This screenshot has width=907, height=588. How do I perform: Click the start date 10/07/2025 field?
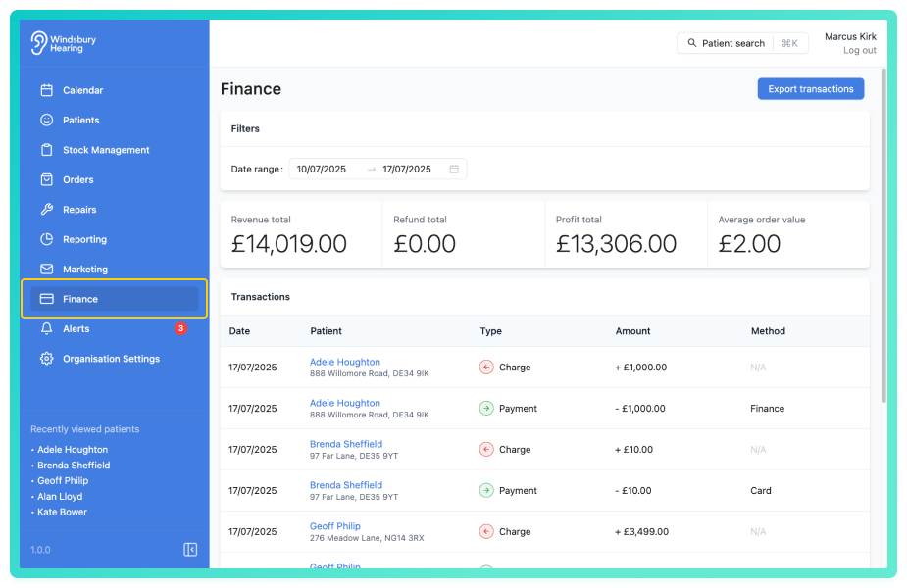point(322,169)
